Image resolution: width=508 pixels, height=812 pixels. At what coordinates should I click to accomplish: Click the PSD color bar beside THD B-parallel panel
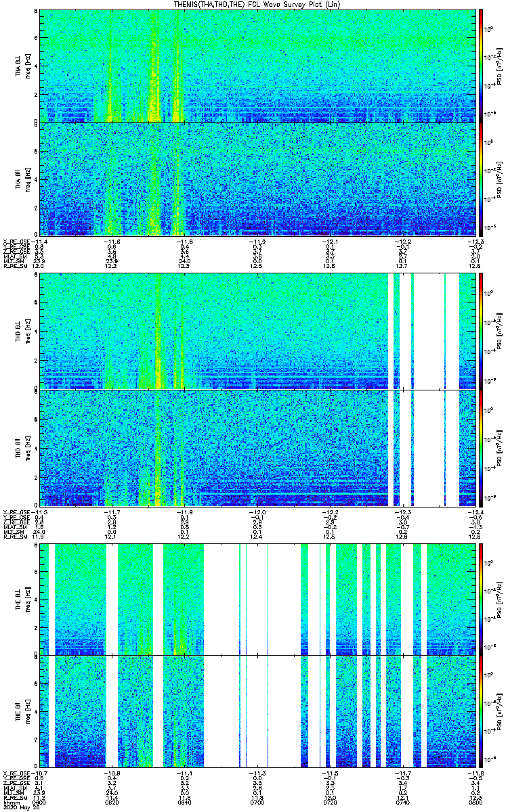(x=481, y=448)
